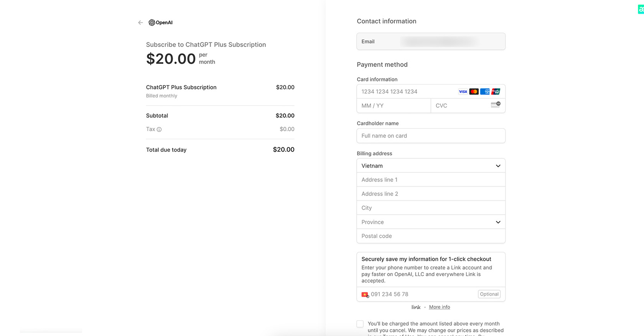The height and width of the screenshot is (336, 644).
Task: Click the City field
Action: pos(431,208)
